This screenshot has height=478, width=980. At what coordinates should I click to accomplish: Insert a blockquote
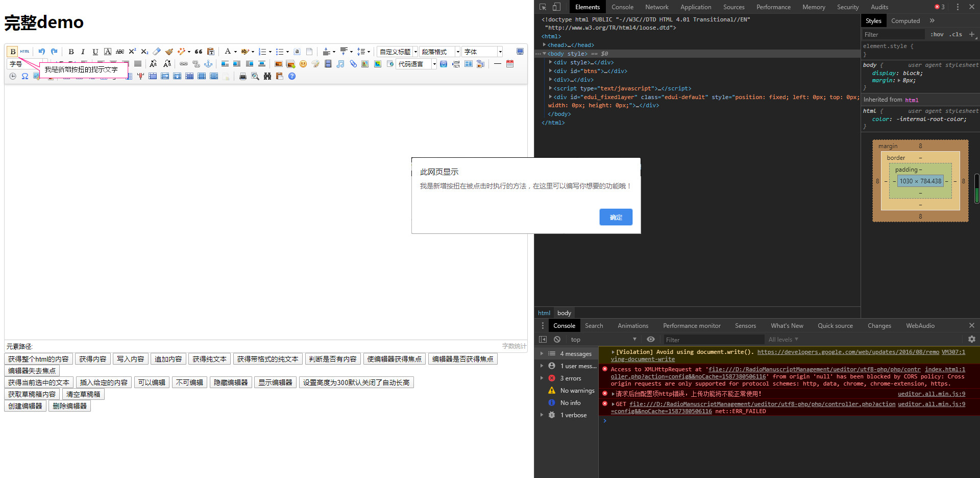tap(199, 52)
